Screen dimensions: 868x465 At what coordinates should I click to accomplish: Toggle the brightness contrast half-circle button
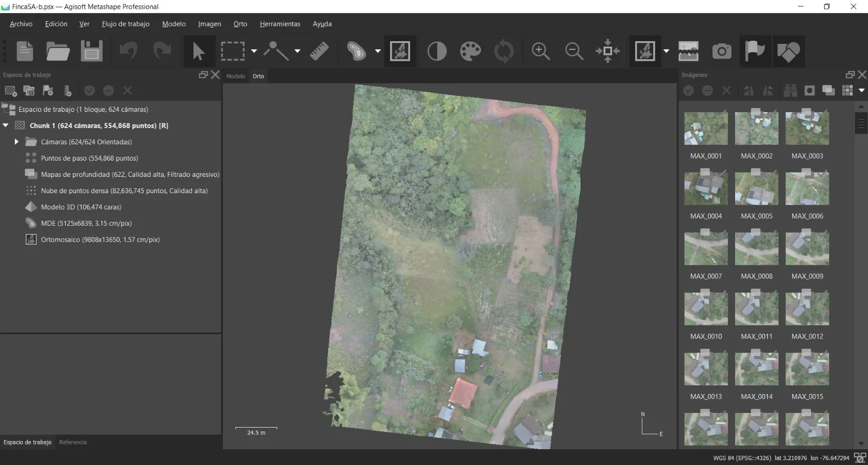coord(437,51)
